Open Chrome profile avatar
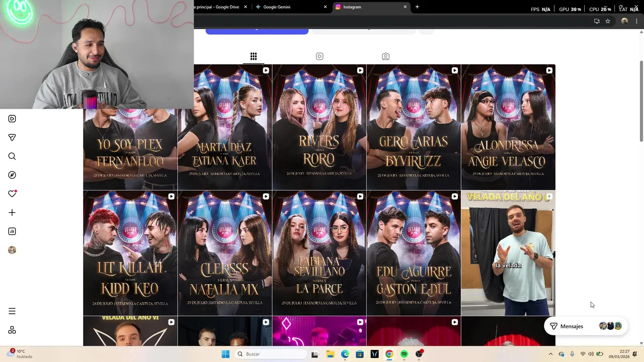Viewport: 644px width, 362px height. pyautogui.click(x=624, y=21)
